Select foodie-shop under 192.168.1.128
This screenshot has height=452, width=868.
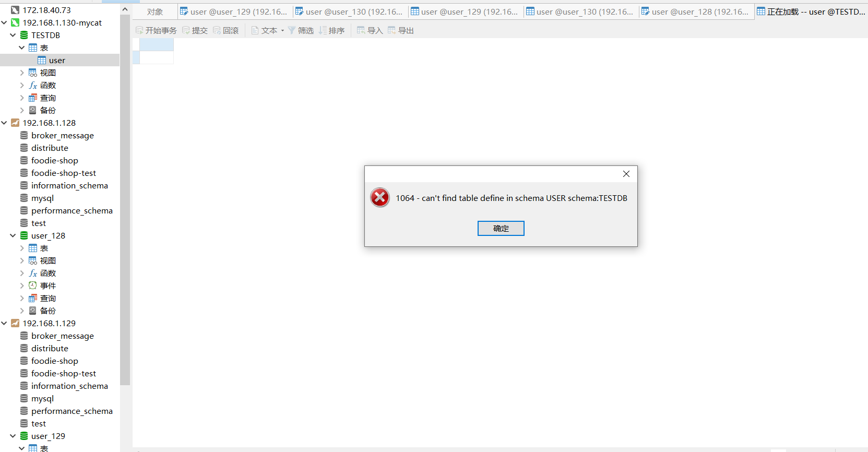pyautogui.click(x=54, y=160)
